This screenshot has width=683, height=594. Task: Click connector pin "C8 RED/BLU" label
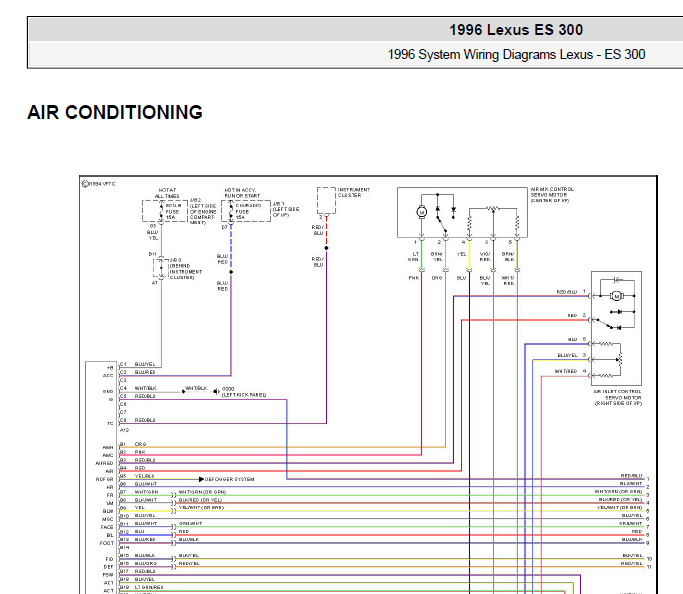137,420
